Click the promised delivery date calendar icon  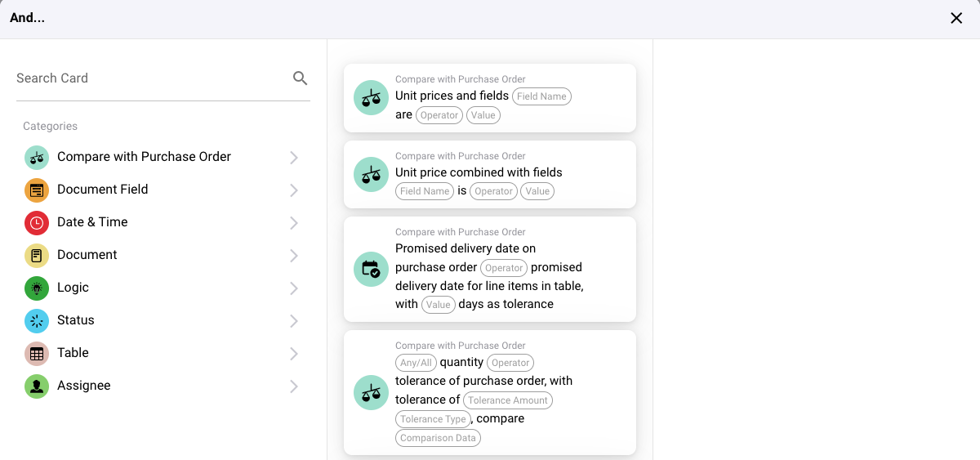(x=371, y=270)
